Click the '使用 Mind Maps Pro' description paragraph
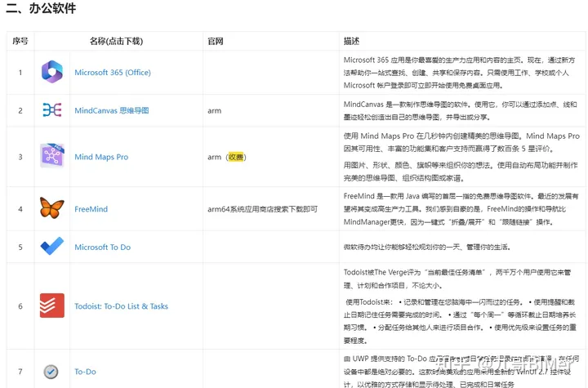 461,142
